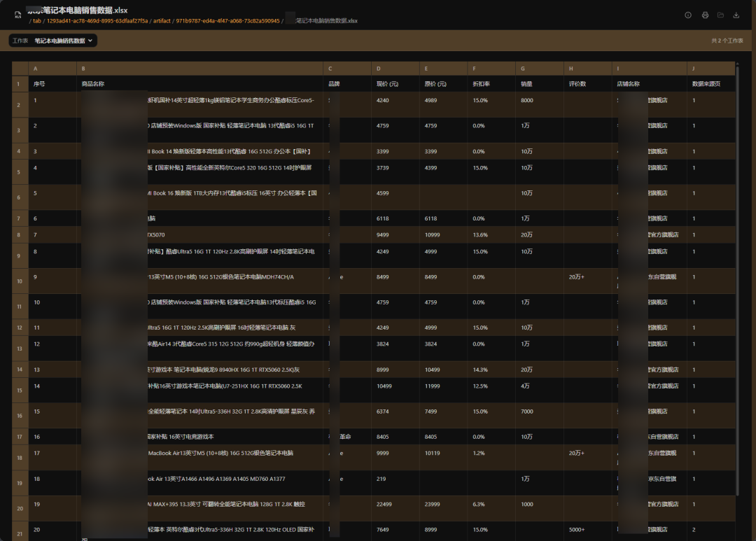Click price cell 6374

395,416
